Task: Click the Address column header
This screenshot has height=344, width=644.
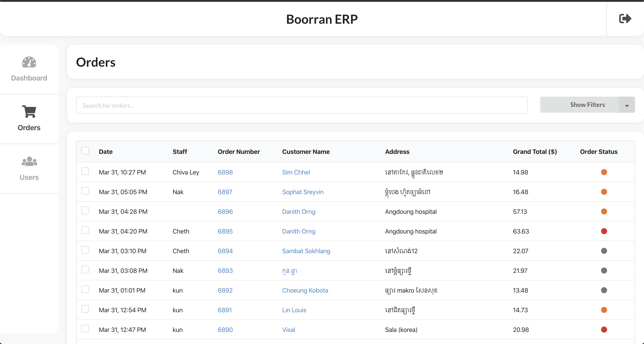Action: coord(397,152)
